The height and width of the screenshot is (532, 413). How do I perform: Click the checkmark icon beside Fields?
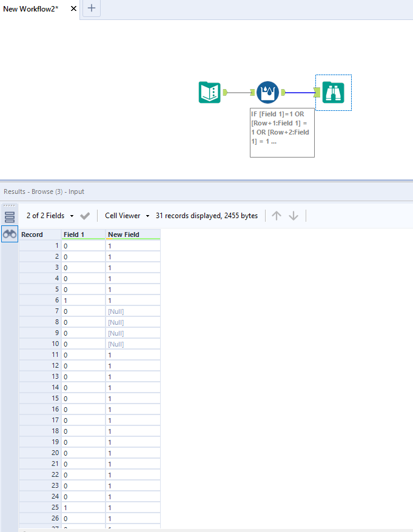(x=85, y=216)
